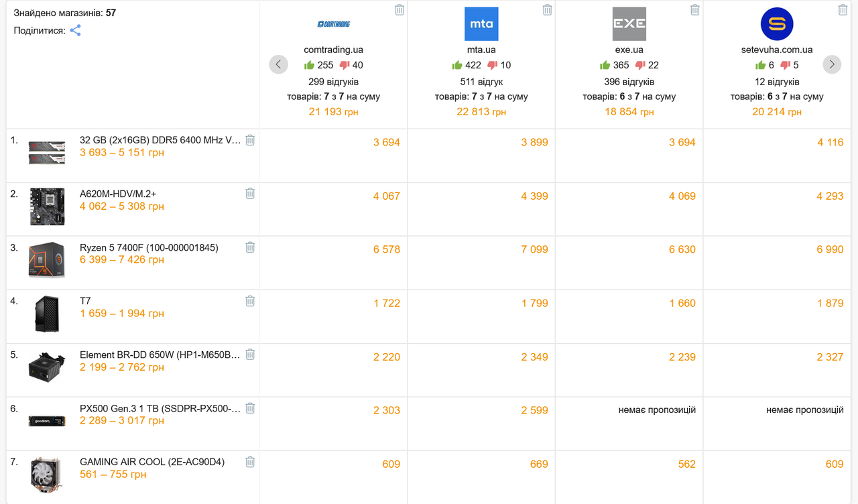Screen dimensions: 858x504
Task: Open 396 відгуків reviews for exe.ua
Action: pos(629,82)
